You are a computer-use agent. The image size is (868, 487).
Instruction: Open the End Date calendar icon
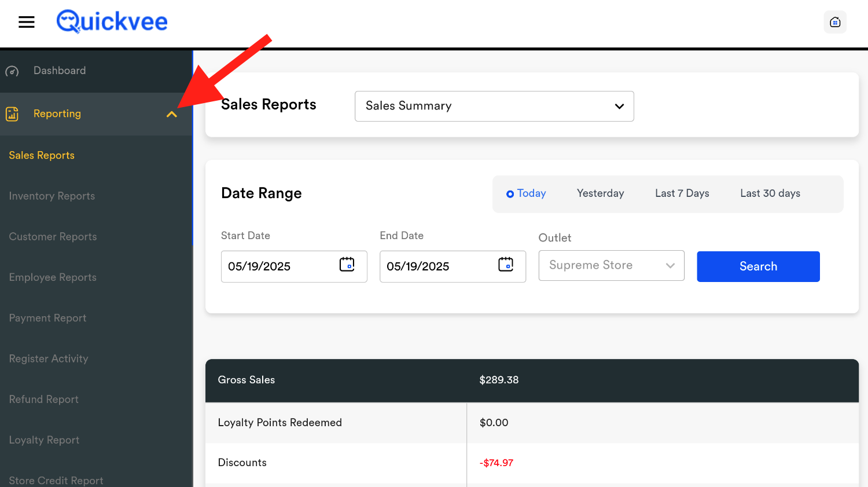tap(505, 265)
